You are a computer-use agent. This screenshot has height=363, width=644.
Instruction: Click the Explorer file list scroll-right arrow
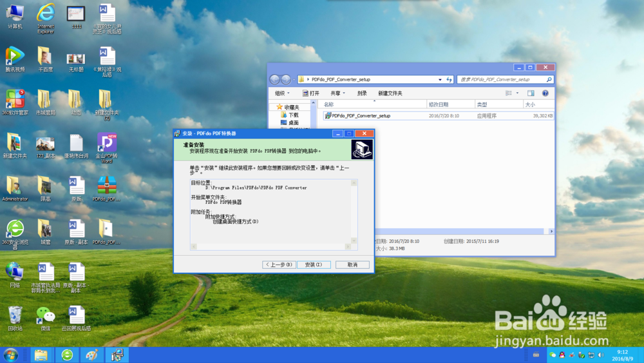click(551, 231)
